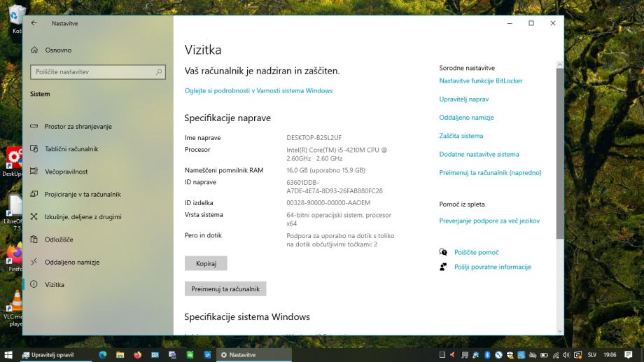Open the blue LibreOffice Writer taskbar icon
Screen dimensions: 644x362
click(207, 355)
